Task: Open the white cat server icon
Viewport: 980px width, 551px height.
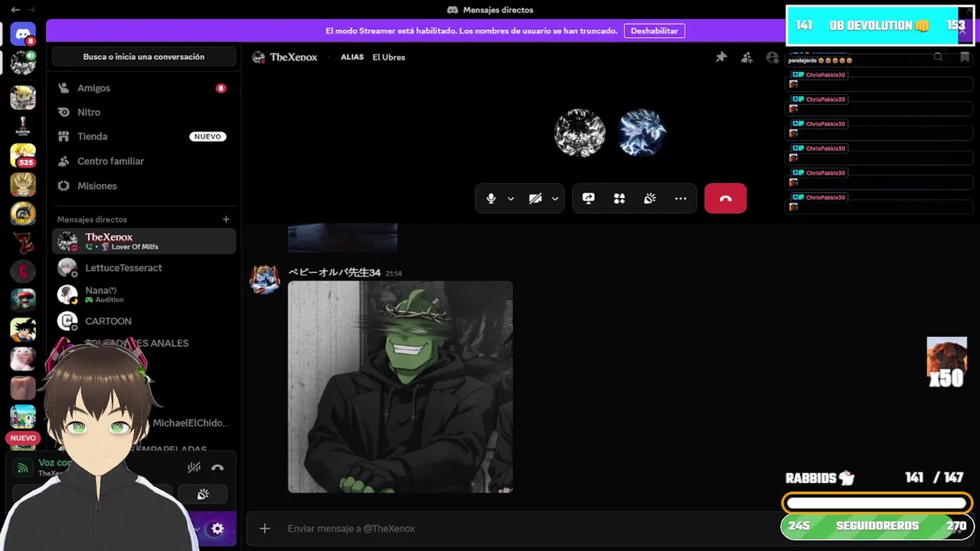Action: (x=23, y=359)
